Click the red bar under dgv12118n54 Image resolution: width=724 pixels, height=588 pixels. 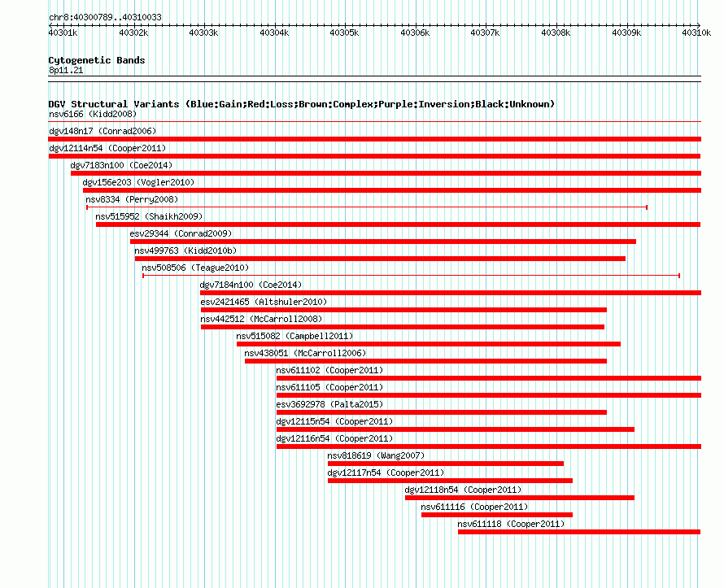[520, 498]
